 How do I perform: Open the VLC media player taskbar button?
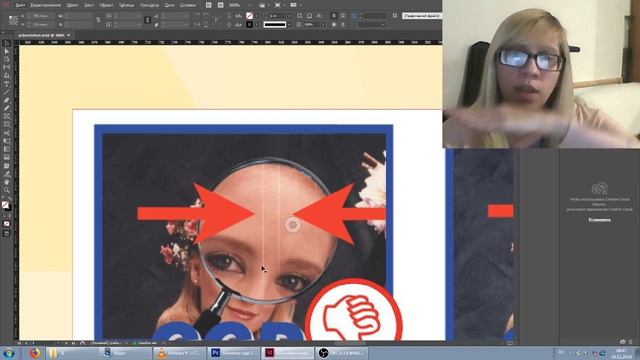pyautogui.click(x=179, y=353)
